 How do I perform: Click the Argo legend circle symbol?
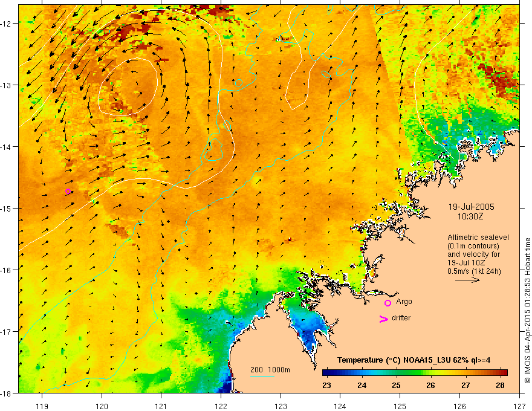[388, 303]
